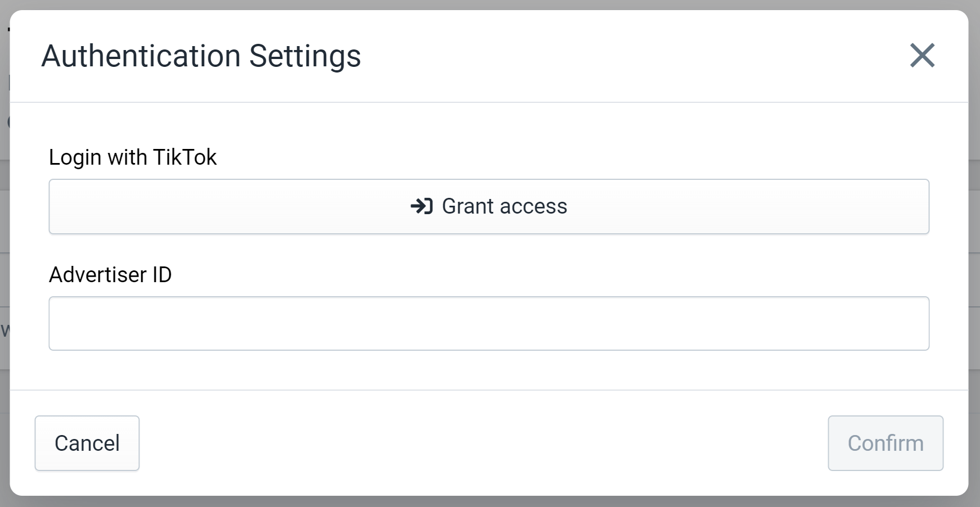The image size is (980, 507).
Task: Click blank space above Login with TikTok
Action: click(x=489, y=124)
